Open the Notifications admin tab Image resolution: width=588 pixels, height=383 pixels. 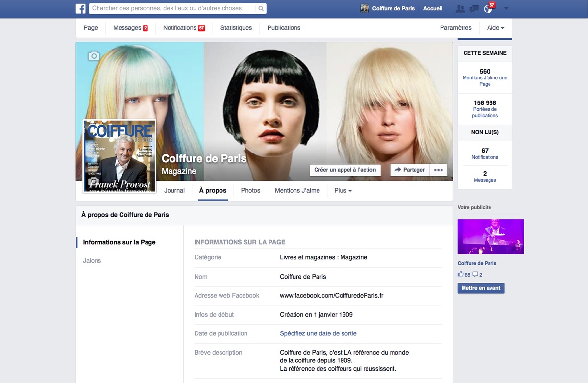pos(184,28)
